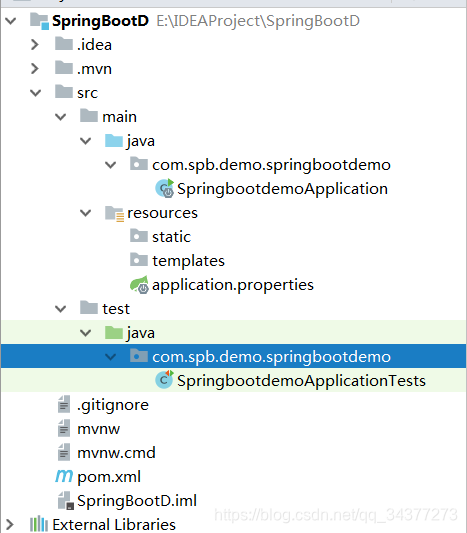Click the SpringbootdemoApplicationTests class icon
This screenshot has height=533, width=467.
click(x=165, y=380)
